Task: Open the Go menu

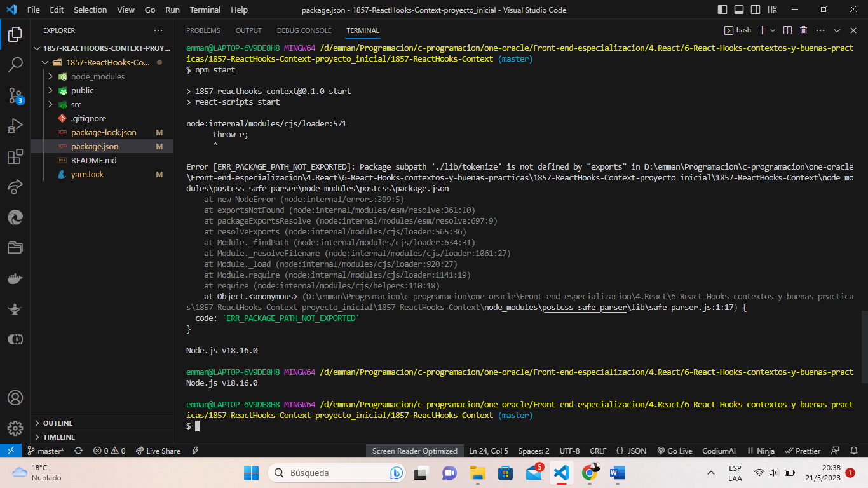Action: point(150,10)
